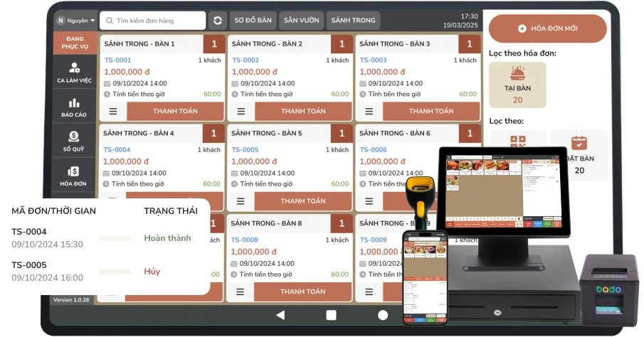Open order link TS-0002

[246, 60]
